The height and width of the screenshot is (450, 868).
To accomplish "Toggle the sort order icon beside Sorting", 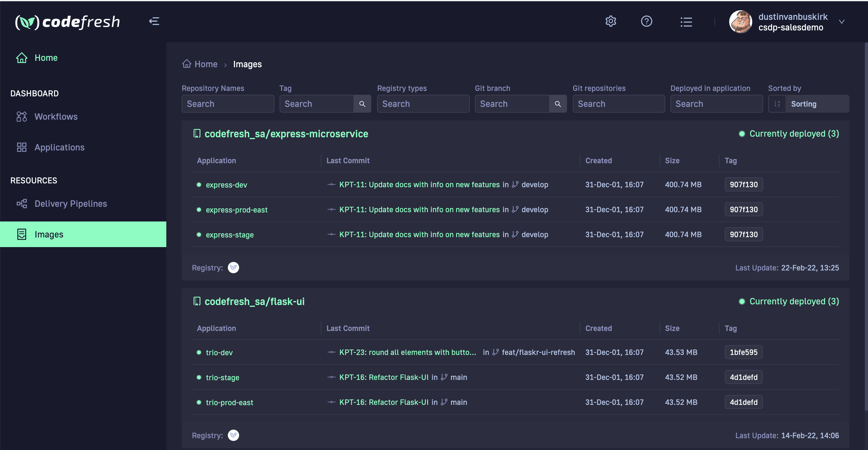I will coord(777,104).
